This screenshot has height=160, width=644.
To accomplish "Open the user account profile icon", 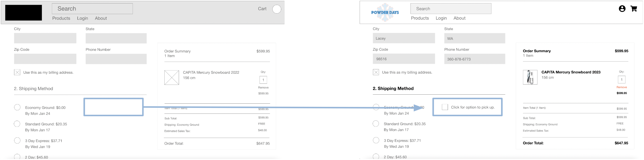I will click(x=622, y=9).
